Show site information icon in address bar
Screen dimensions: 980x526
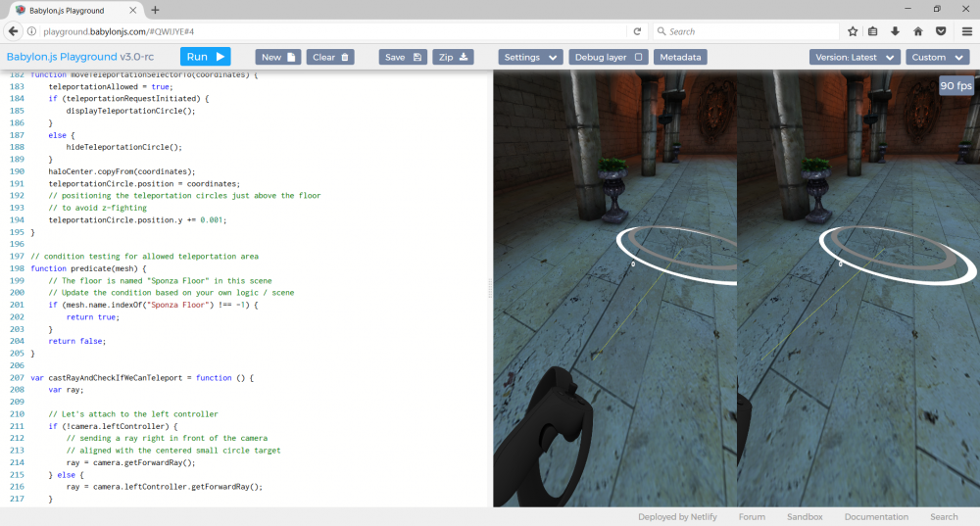pyautogui.click(x=32, y=31)
